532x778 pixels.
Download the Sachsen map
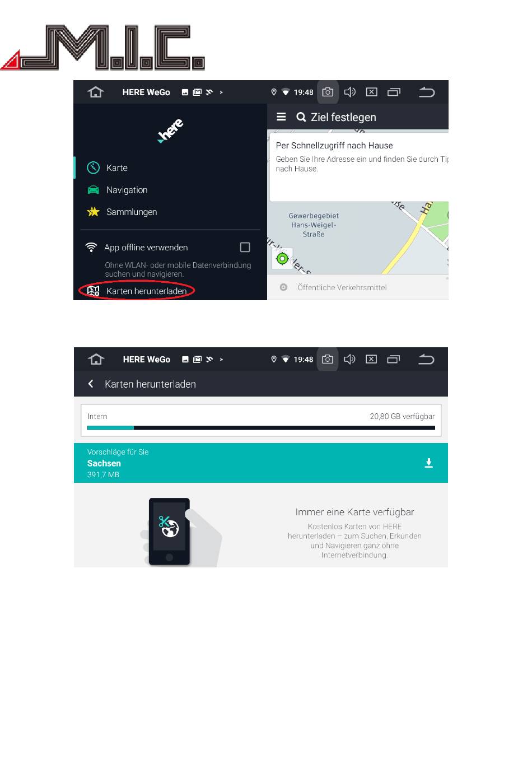point(428,463)
